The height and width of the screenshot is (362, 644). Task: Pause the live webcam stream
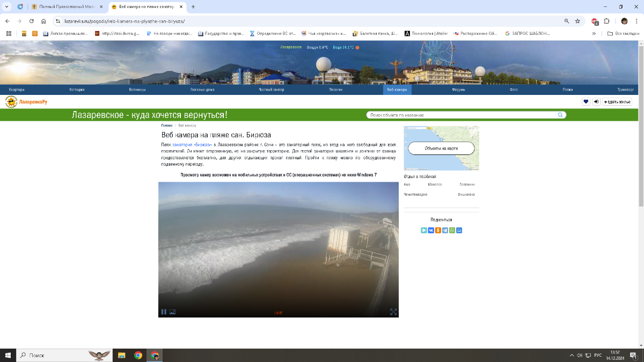164,312
